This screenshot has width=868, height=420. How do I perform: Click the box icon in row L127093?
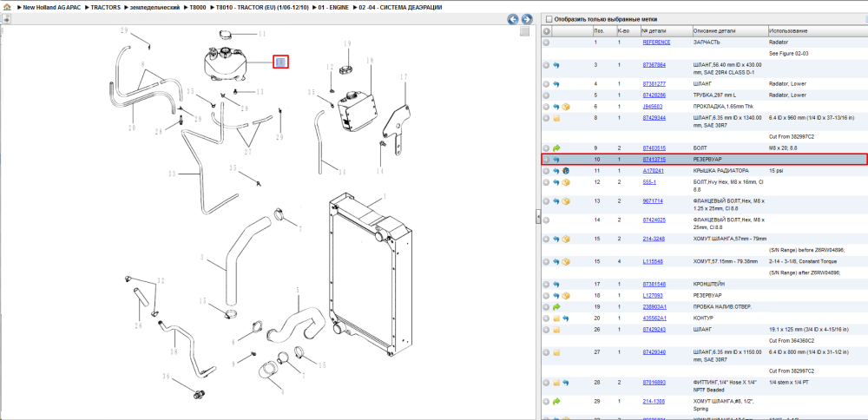(x=566, y=296)
